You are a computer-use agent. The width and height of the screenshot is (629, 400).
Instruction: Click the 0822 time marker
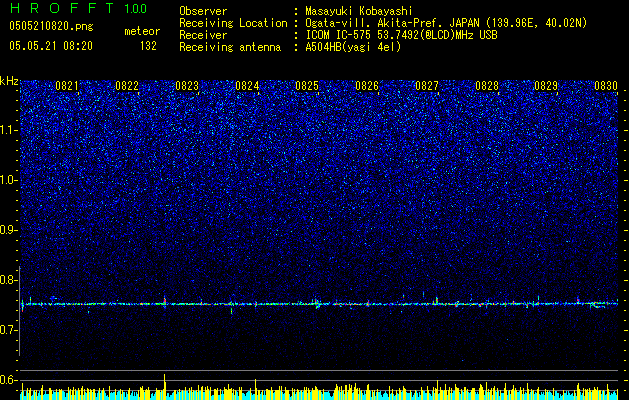pyautogui.click(x=127, y=86)
